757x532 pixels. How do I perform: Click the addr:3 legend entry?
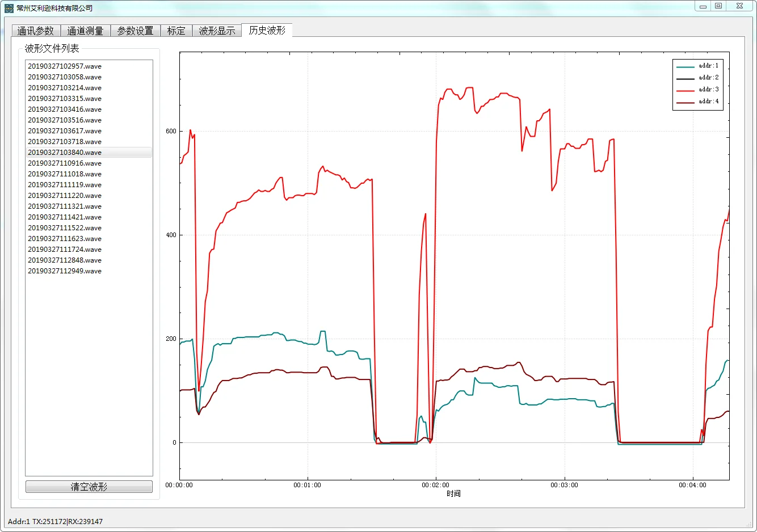tap(697, 90)
